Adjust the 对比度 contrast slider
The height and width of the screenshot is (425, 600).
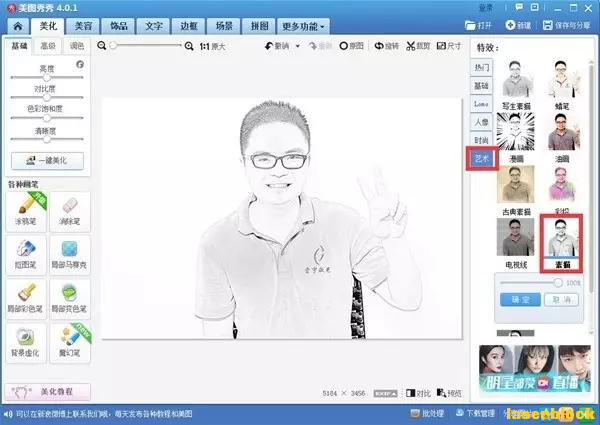pos(47,97)
